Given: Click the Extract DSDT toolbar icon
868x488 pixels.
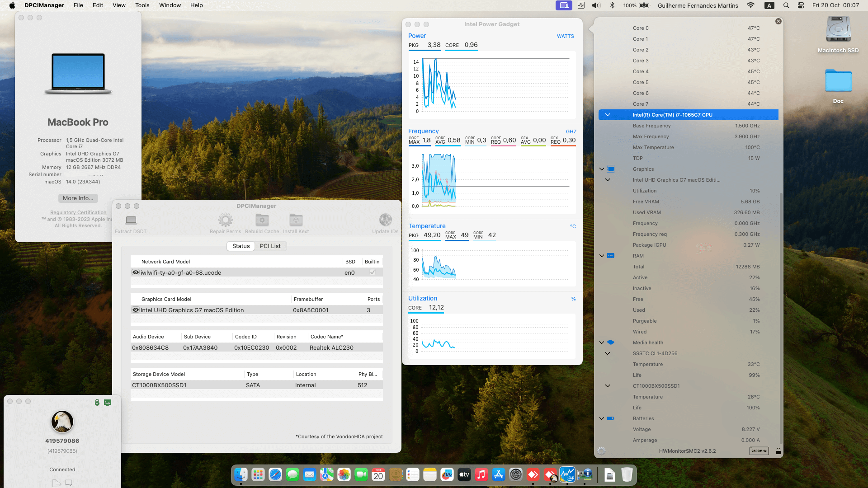Looking at the screenshot, I should pyautogui.click(x=131, y=221).
